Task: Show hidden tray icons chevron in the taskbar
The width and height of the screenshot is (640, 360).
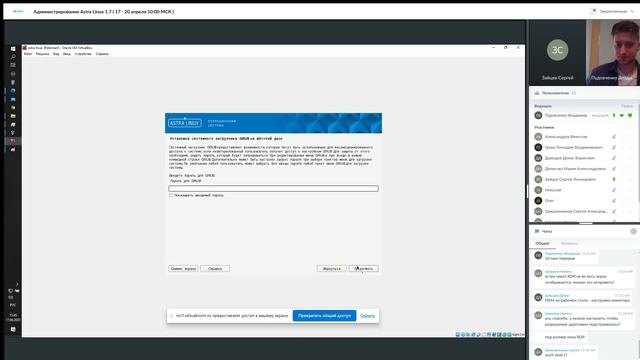Action: [17, 284]
